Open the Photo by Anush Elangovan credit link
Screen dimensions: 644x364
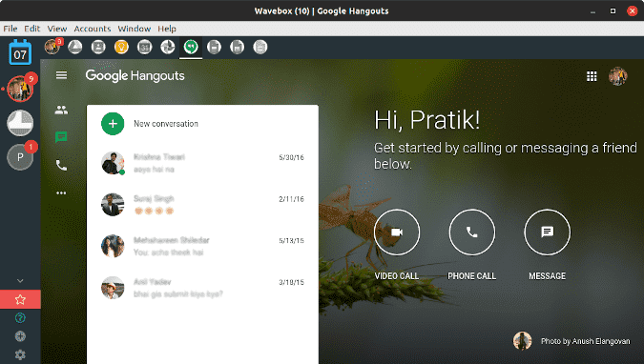(585, 341)
